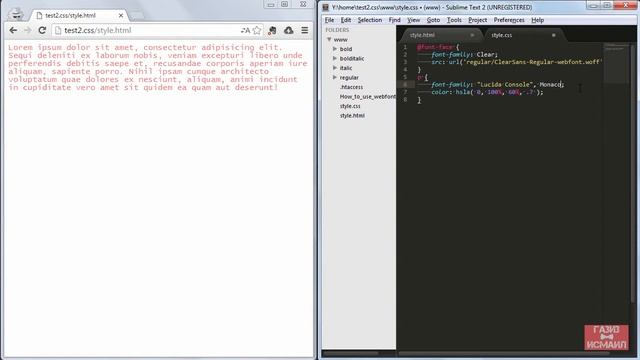Expand the italic folder

(x=335, y=68)
